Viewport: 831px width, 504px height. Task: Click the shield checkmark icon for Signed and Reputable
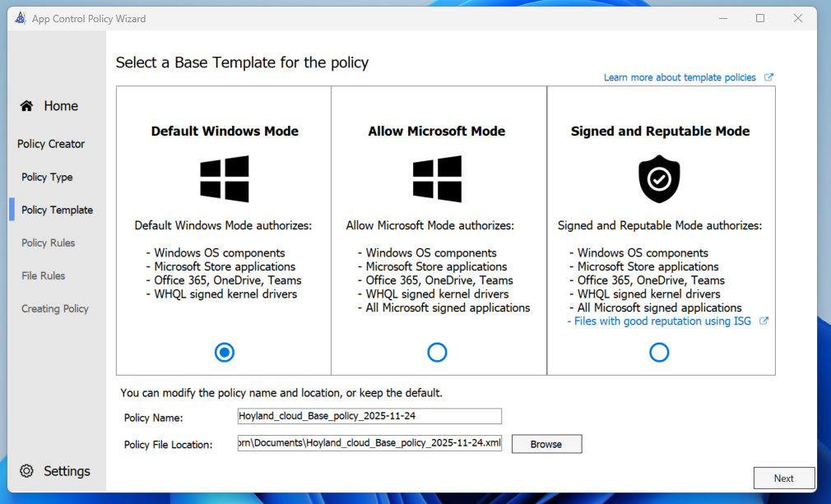659,178
